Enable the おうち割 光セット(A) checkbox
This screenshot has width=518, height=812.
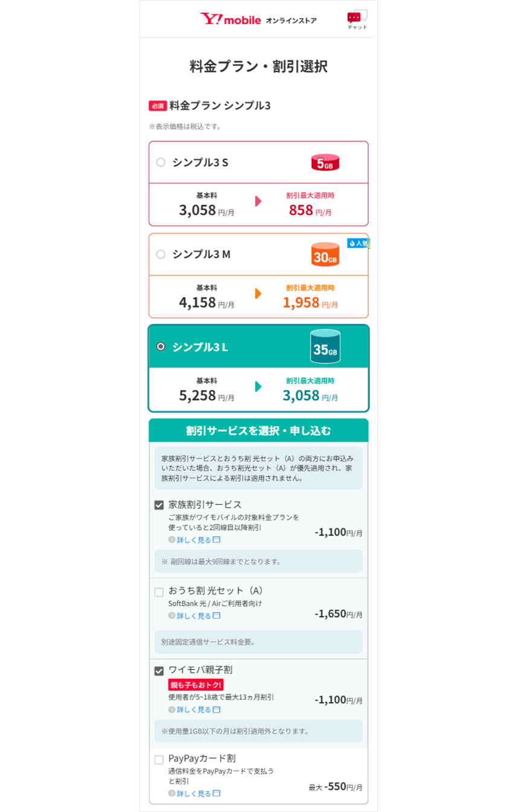[x=159, y=592]
